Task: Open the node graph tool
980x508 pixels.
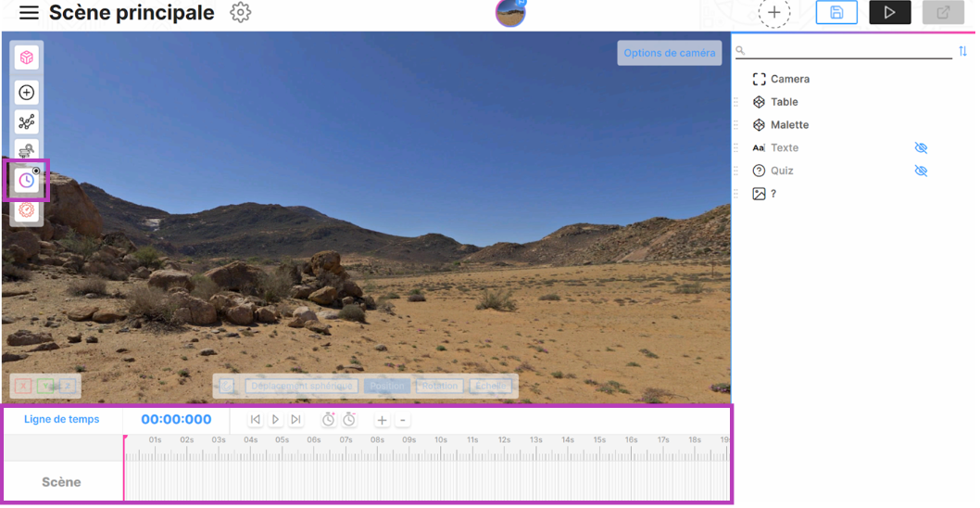Action: pyautogui.click(x=26, y=122)
